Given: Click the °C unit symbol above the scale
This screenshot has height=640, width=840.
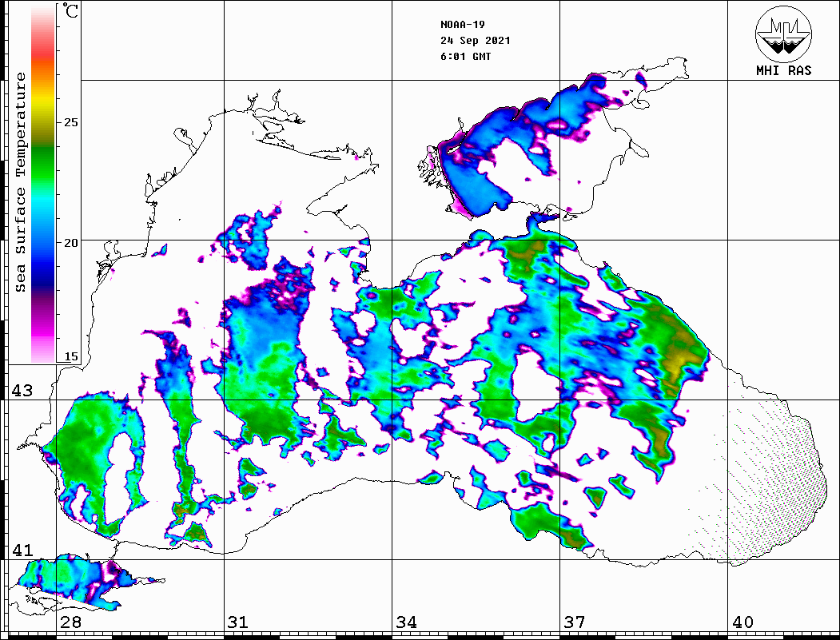Looking at the screenshot, I should [x=71, y=13].
